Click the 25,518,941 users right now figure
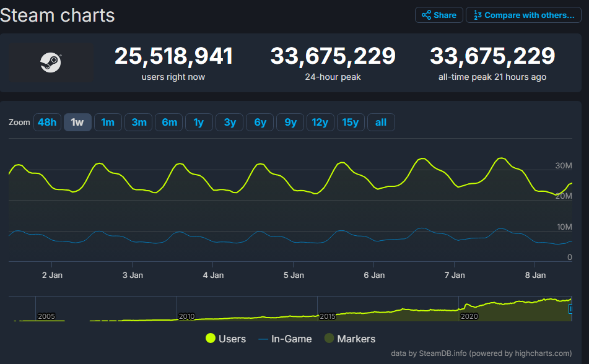Viewport: 589px width, 364px height. pos(173,56)
